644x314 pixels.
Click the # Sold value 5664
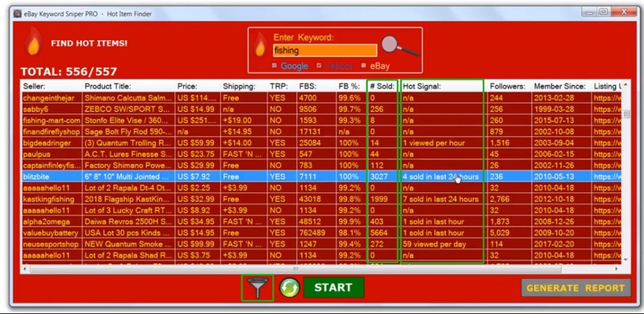pyautogui.click(x=379, y=233)
